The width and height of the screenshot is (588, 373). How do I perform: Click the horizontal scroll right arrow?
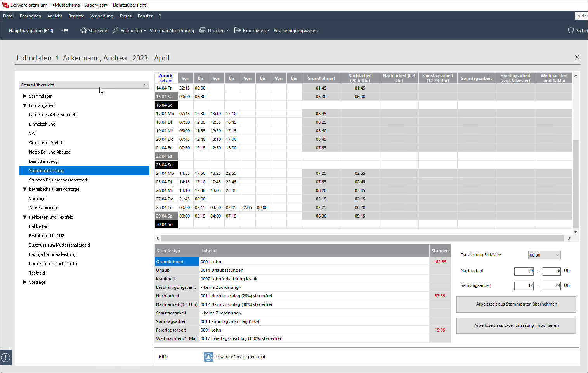click(x=569, y=238)
